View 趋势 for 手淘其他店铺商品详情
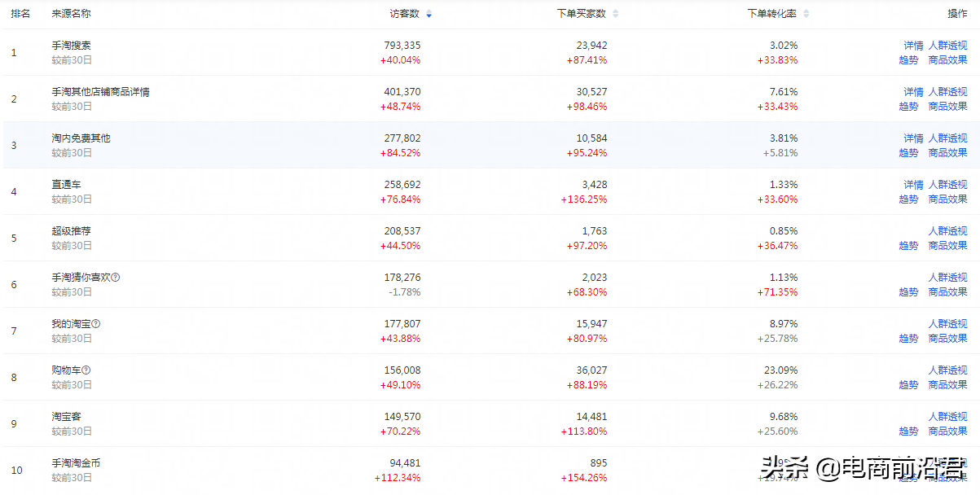The width and height of the screenshot is (980, 495). click(x=908, y=107)
